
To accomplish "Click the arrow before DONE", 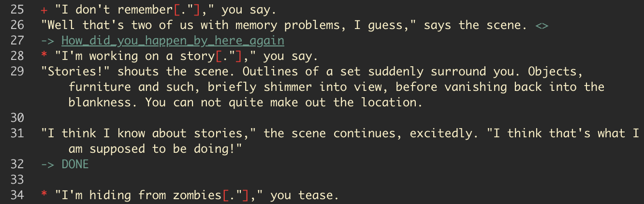I will [x=48, y=164].
